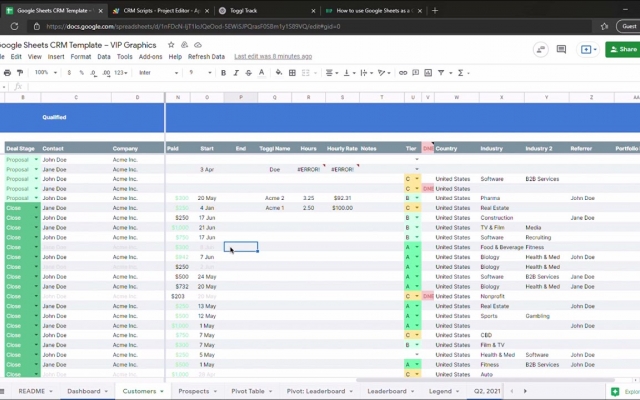This screenshot has width=640, height=400.
Task: Open merge cells dropdown arrow
Action: (315, 73)
